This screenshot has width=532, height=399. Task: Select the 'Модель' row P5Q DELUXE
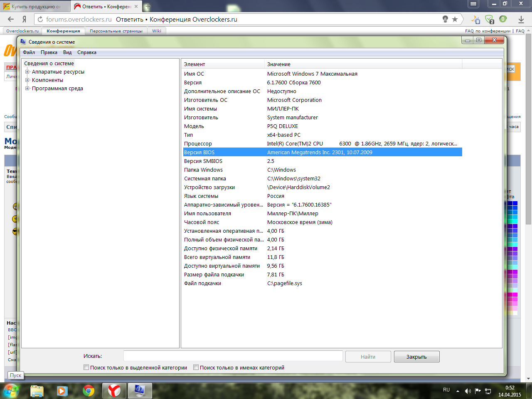coord(323,126)
